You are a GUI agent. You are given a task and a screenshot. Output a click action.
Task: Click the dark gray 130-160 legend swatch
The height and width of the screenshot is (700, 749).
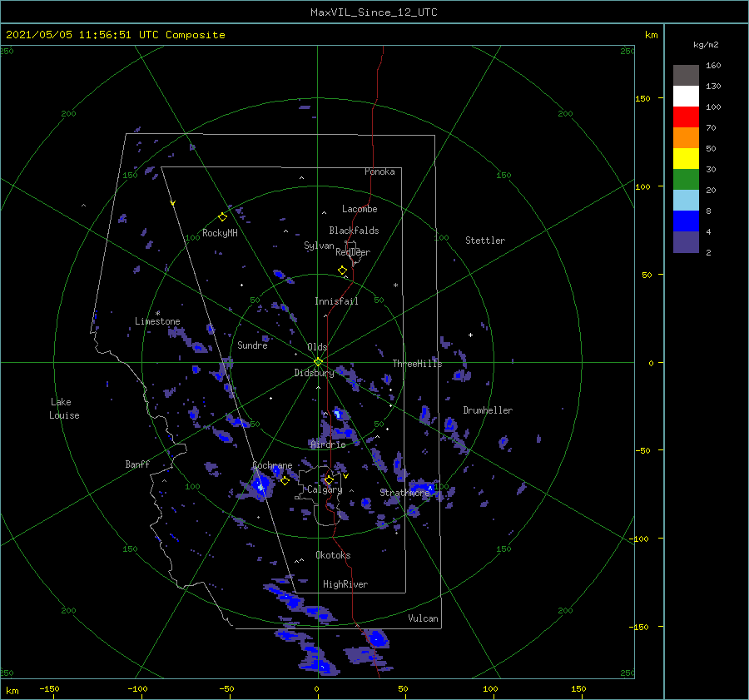686,75
